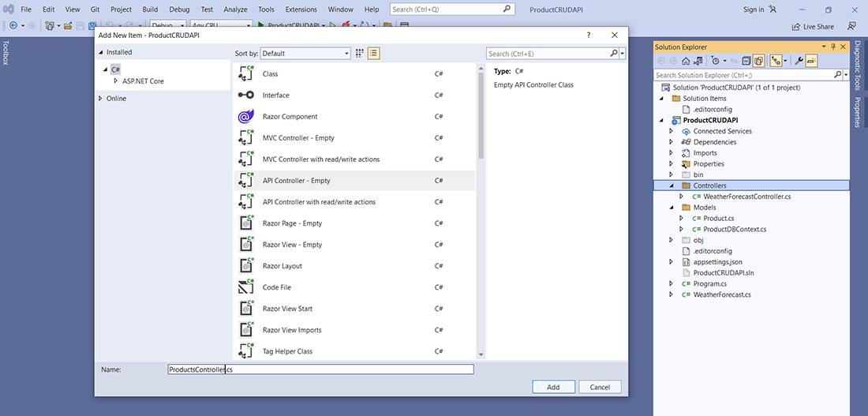Toggle Show All Files in Solution Explorer
868x416 pixels.
coord(758,61)
